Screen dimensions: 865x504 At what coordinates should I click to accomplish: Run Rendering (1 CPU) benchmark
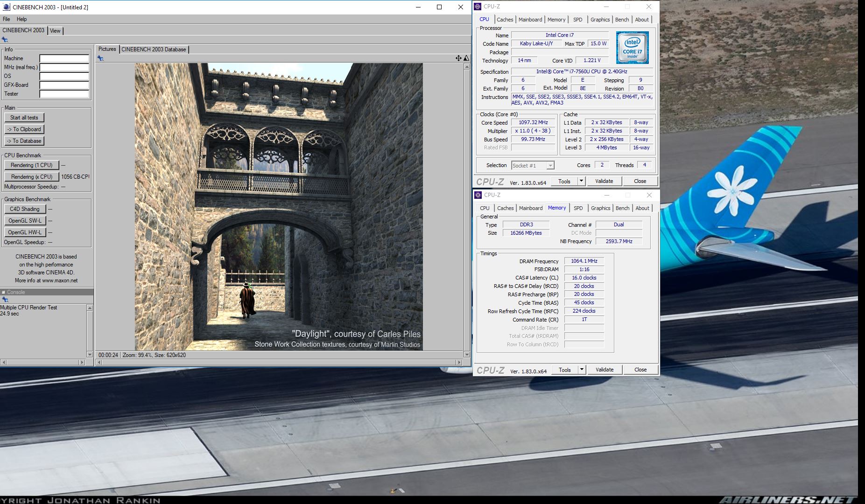[32, 165]
